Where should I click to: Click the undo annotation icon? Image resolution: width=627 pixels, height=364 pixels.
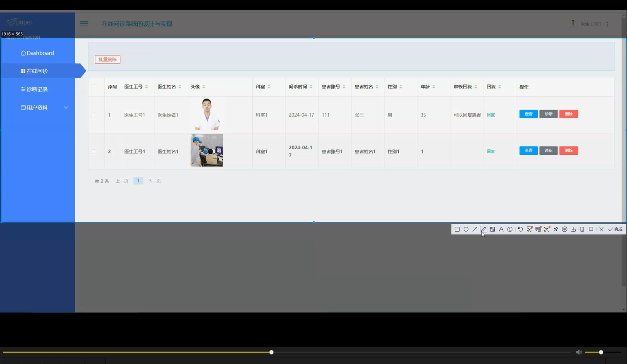[x=520, y=229]
